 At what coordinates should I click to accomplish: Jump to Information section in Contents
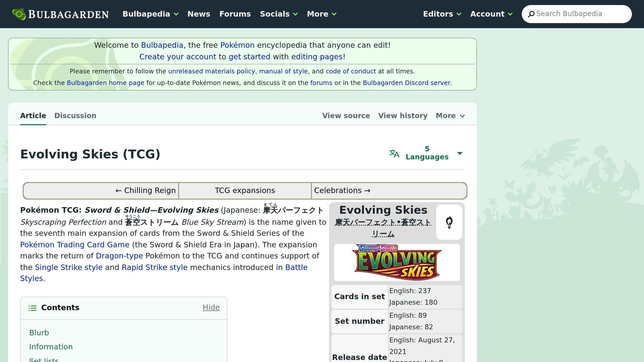(x=51, y=347)
